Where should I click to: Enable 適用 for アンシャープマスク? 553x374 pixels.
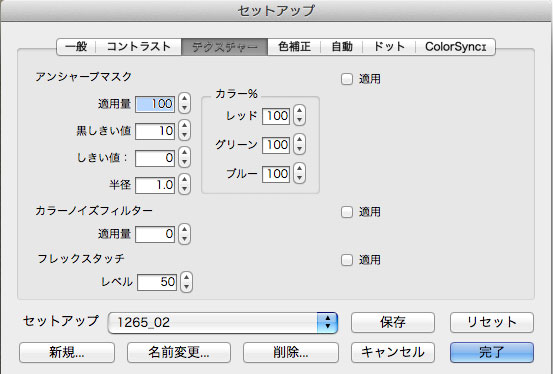(347, 79)
